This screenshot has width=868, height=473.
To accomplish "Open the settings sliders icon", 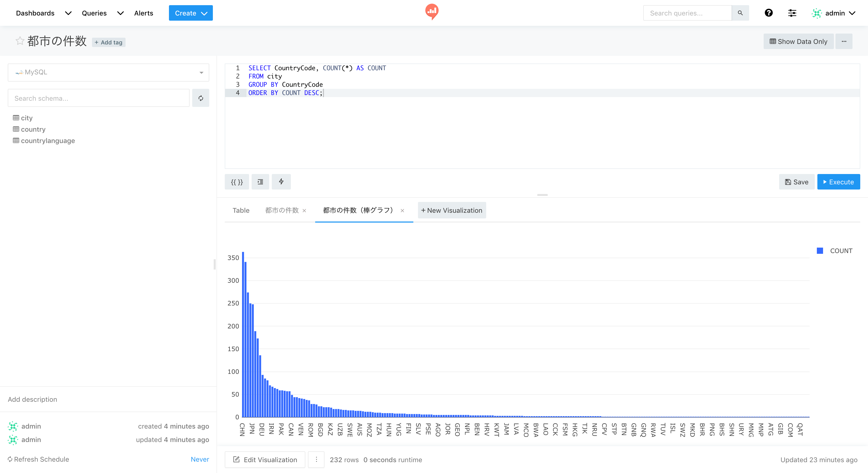I will point(792,13).
